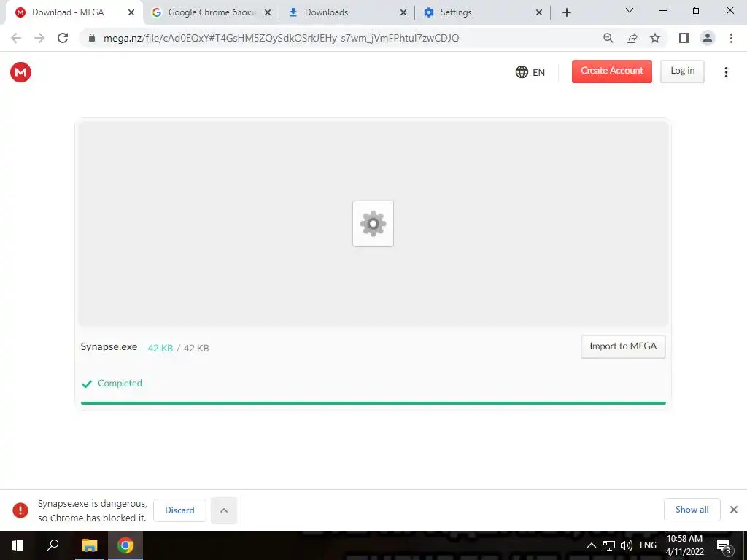Screen dimensions: 747x560
Task: Toggle Chrome side panel
Action: coord(684,38)
